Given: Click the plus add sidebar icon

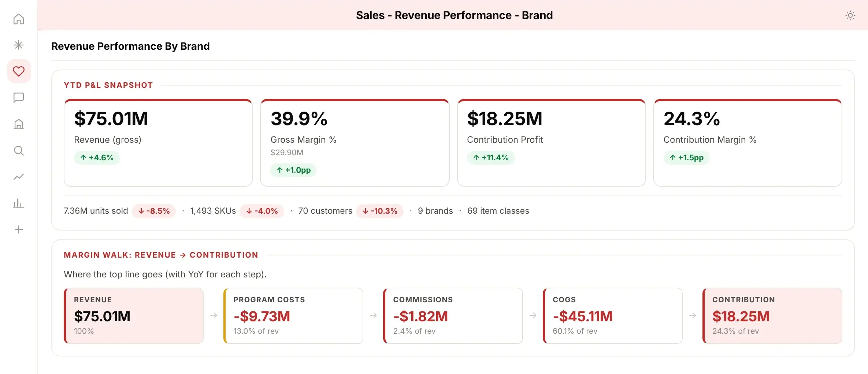Looking at the screenshot, I should click(x=19, y=229).
